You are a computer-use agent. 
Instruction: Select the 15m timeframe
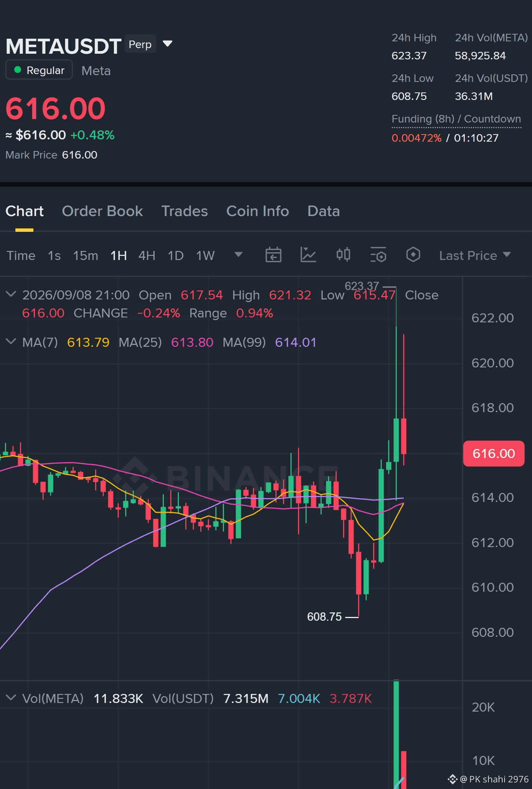tap(85, 255)
